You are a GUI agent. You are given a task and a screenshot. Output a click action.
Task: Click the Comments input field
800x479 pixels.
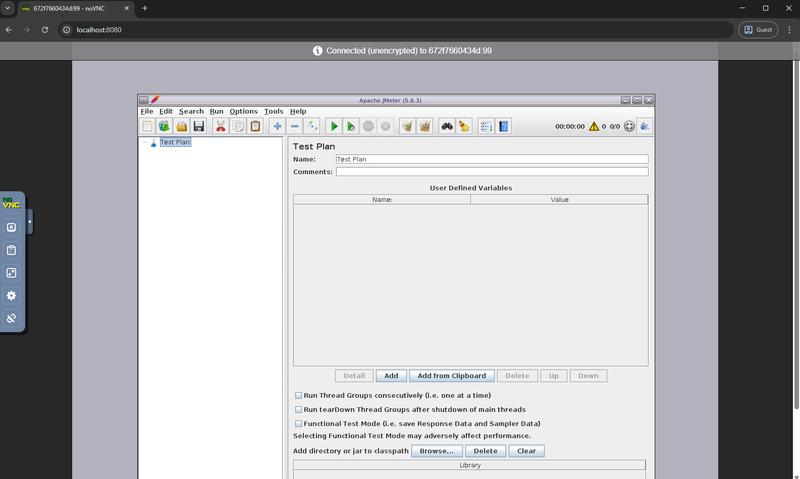point(492,172)
